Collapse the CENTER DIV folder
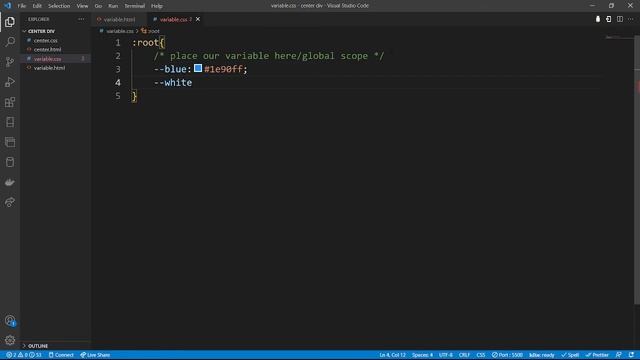Screen dimensions: 640x360 tap(40, 31)
